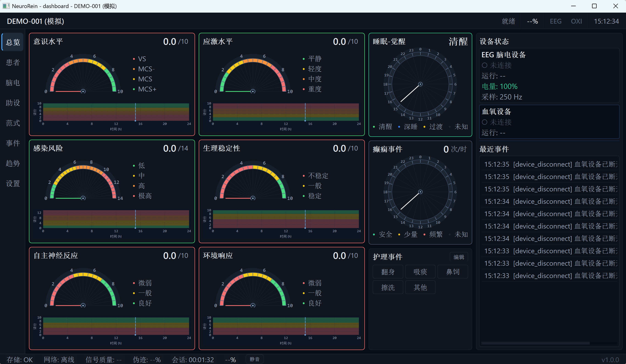This screenshot has width=626, height=364.
Task: Click the 感染风险 timeline current-time marker
Action: click(x=135, y=219)
